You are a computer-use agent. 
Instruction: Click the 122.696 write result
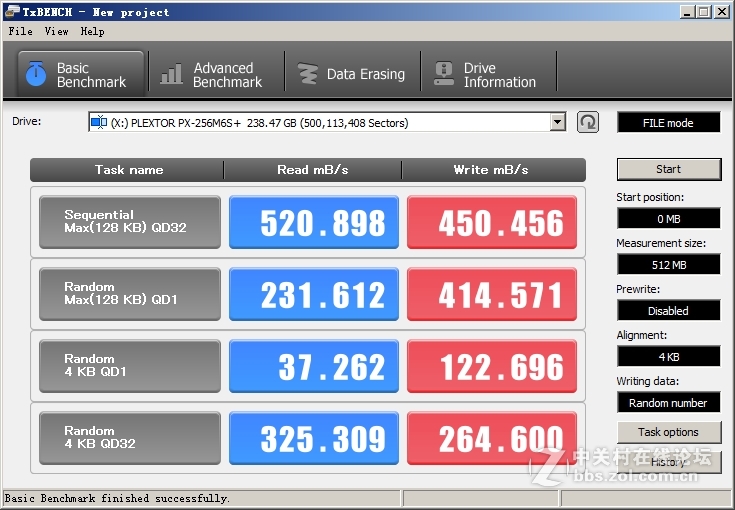click(492, 366)
